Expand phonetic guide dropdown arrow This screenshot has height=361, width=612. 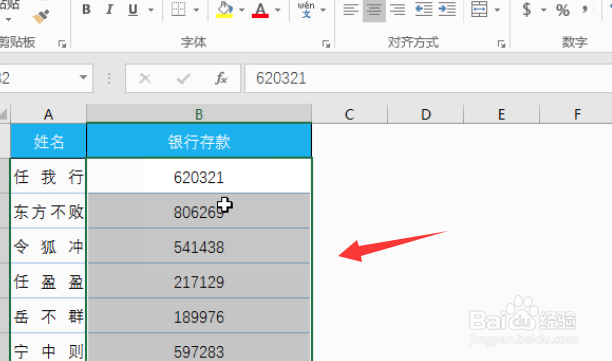coord(323,10)
